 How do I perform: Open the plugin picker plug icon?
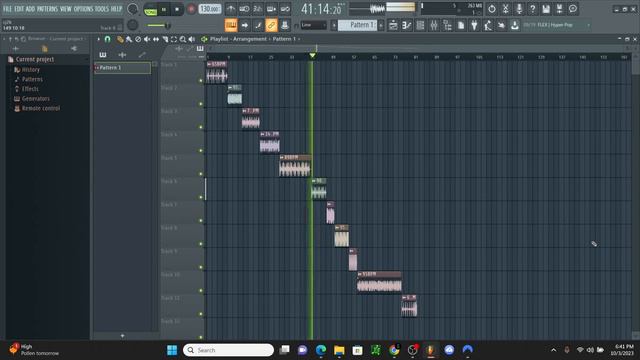(474, 25)
